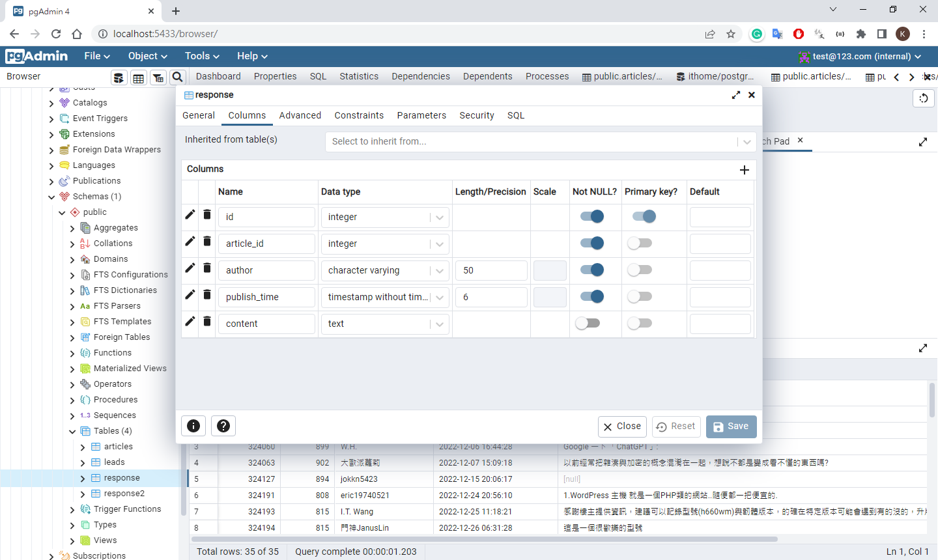Maximize the response dialog with expand icon
Image resolution: width=938 pixels, height=560 pixels.
[x=736, y=95]
